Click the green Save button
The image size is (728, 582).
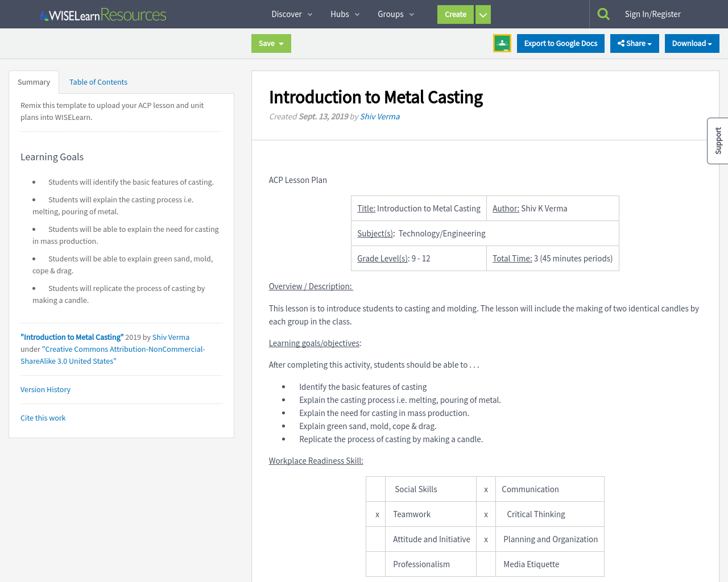tap(266, 43)
